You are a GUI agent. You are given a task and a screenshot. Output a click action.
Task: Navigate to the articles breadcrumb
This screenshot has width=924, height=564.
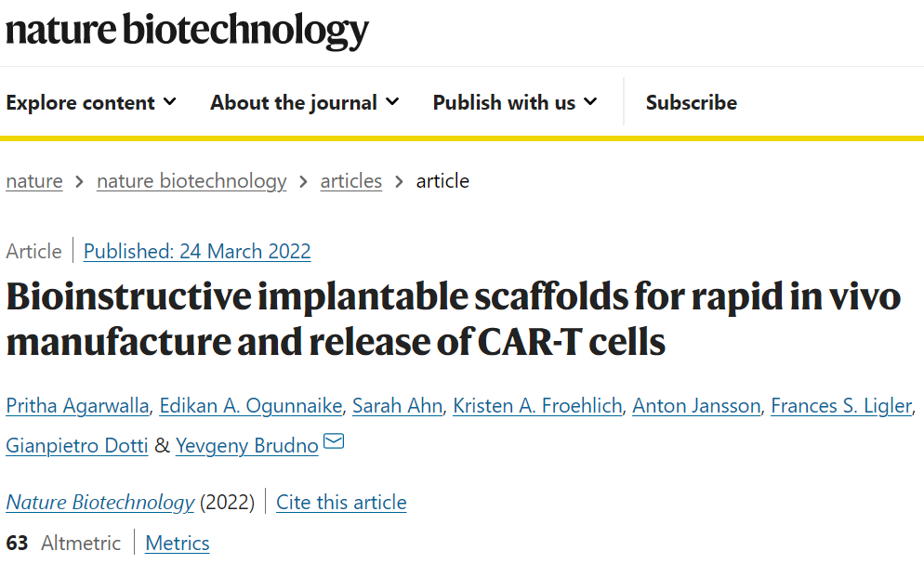pyautogui.click(x=350, y=181)
